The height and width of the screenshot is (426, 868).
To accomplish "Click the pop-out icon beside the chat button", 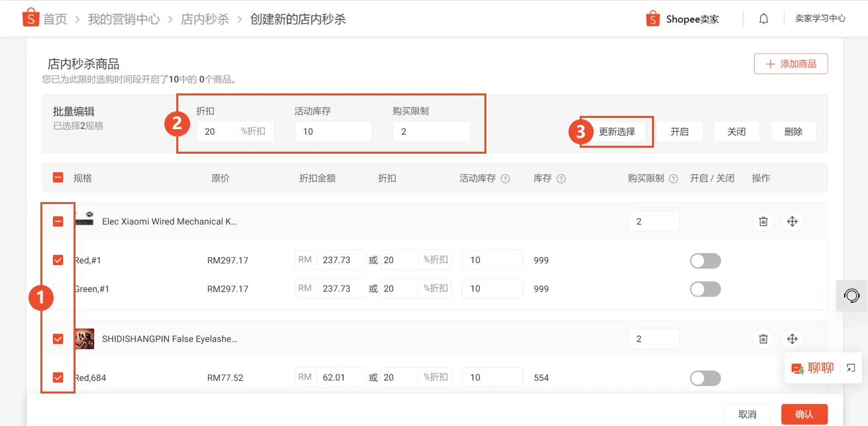I will point(849,368).
